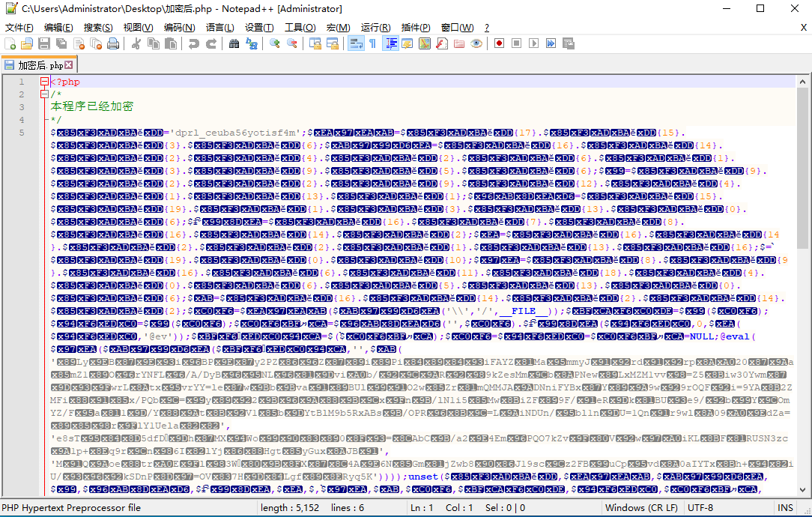Viewport: 812px width, 517px height.
Task: Click Windows (CR LF) in status bar
Action: pos(640,508)
